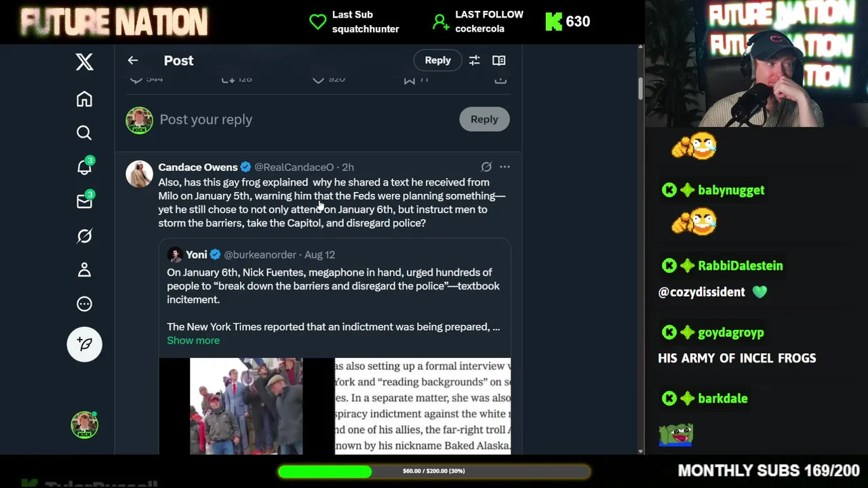Click the green donation goal progress bar
Image resolution: width=868 pixels, height=488 pixels.
(x=434, y=471)
